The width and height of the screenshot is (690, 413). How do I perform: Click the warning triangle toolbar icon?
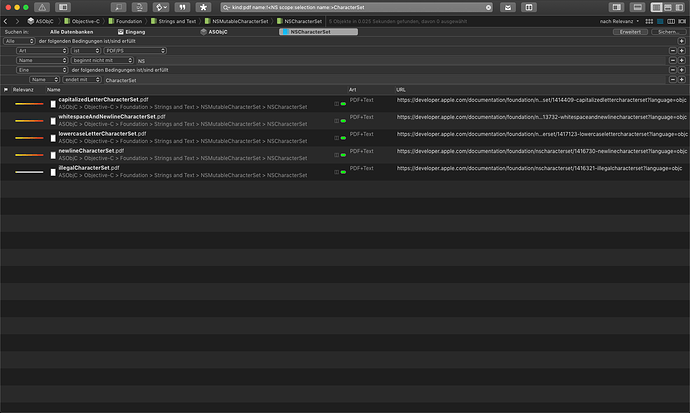[x=42, y=7]
